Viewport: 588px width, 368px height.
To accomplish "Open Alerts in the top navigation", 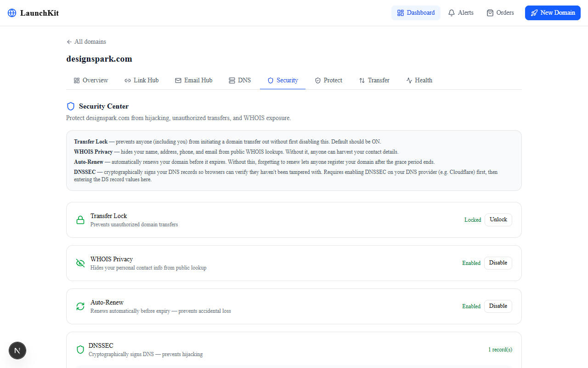I will 461,13.
